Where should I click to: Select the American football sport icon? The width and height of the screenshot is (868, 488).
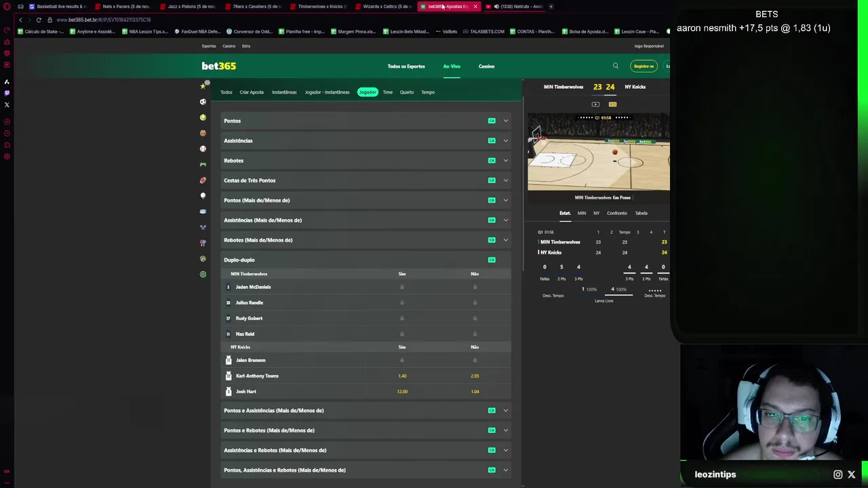[203, 180]
